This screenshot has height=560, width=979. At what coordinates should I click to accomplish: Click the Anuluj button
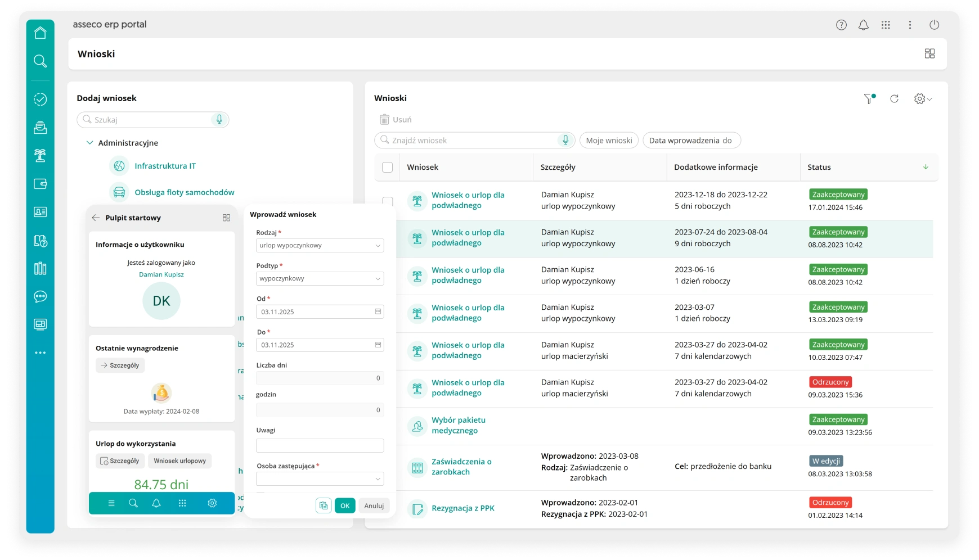(x=374, y=505)
